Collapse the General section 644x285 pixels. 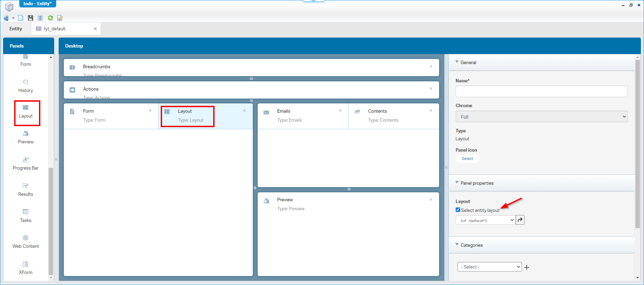[x=457, y=62]
